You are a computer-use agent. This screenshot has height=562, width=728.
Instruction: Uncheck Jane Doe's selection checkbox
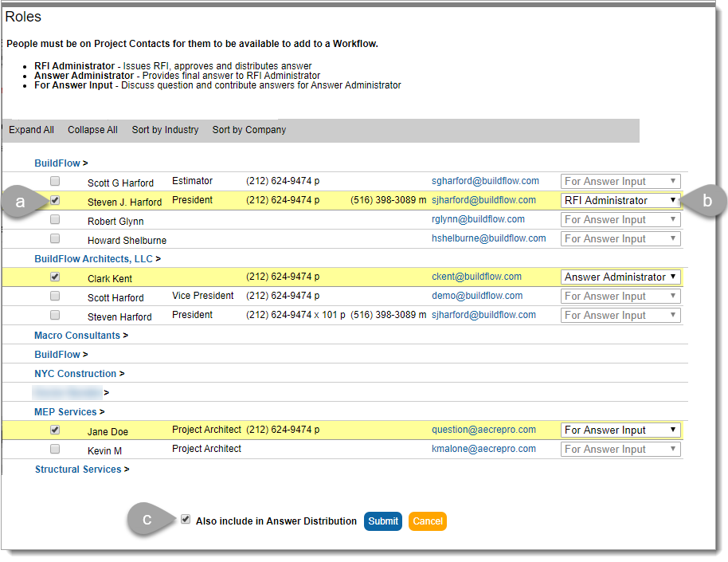click(54, 430)
